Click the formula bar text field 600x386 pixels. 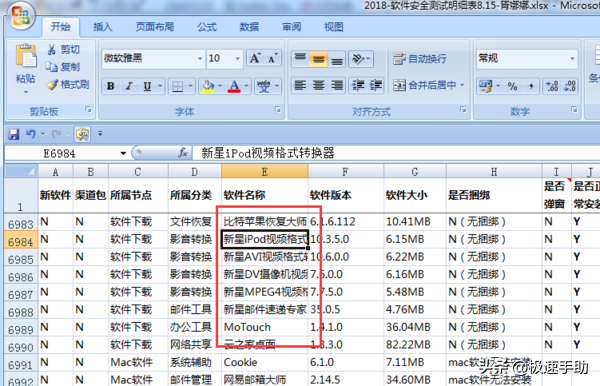pyautogui.click(x=396, y=153)
